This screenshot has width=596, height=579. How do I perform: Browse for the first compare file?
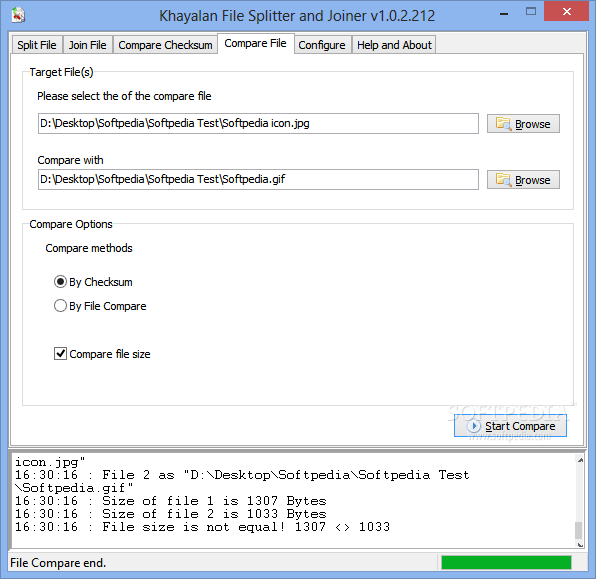523,124
